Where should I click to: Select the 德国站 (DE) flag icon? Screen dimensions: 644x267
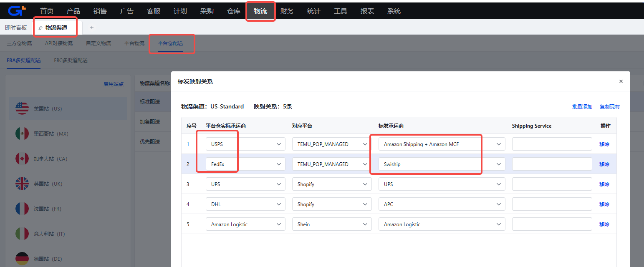tap(22, 259)
